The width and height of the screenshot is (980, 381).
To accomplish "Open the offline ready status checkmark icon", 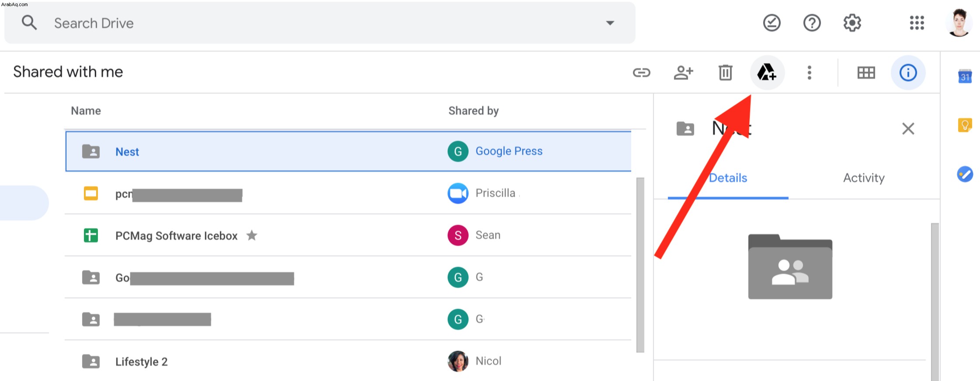I will click(x=772, y=23).
